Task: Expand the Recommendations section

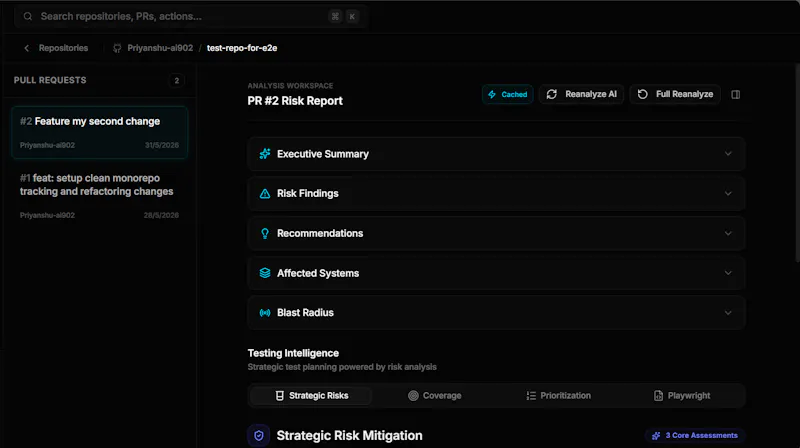Action: point(496,234)
